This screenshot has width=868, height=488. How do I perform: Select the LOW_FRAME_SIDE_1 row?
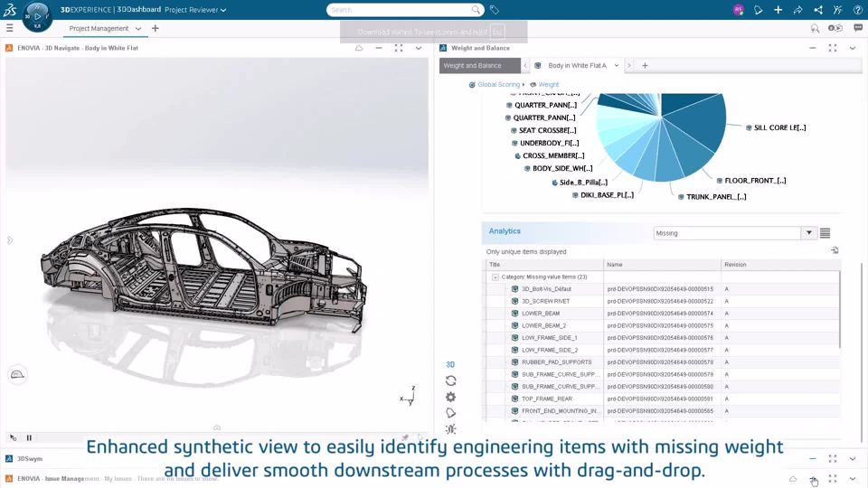[x=663, y=337]
